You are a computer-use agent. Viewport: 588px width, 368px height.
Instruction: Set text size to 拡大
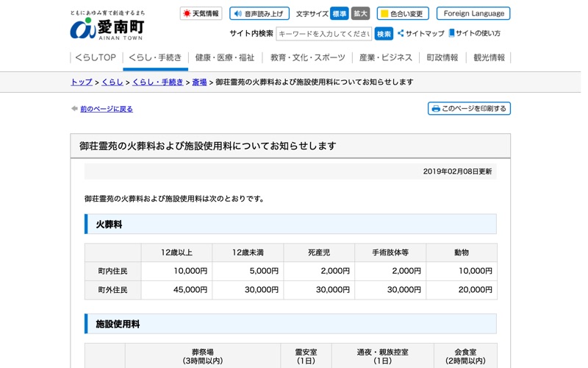click(x=360, y=13)
